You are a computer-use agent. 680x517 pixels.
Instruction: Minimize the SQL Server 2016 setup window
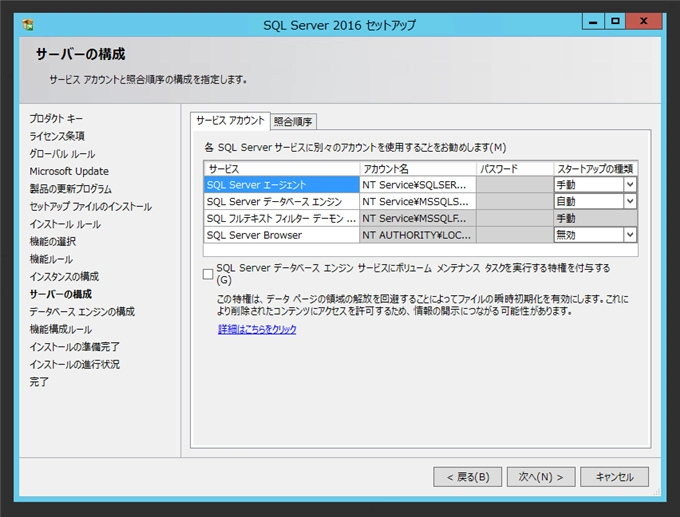coord(593,21)
